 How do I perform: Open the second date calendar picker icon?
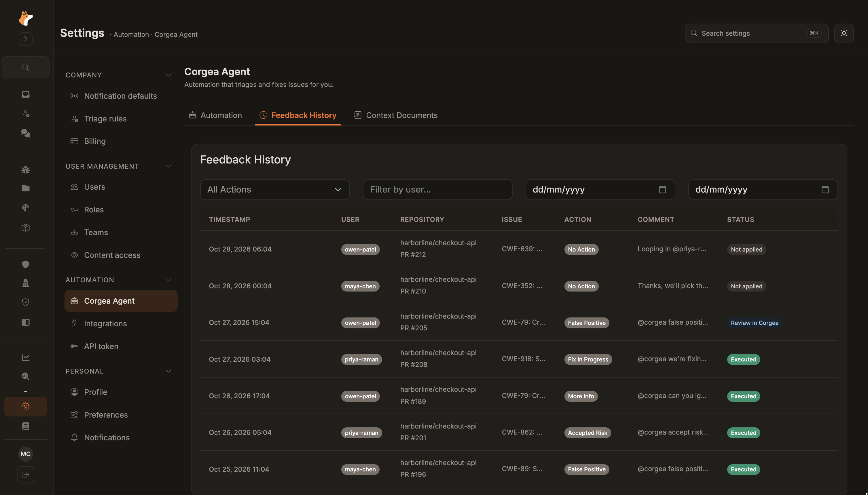click(825, 189)
